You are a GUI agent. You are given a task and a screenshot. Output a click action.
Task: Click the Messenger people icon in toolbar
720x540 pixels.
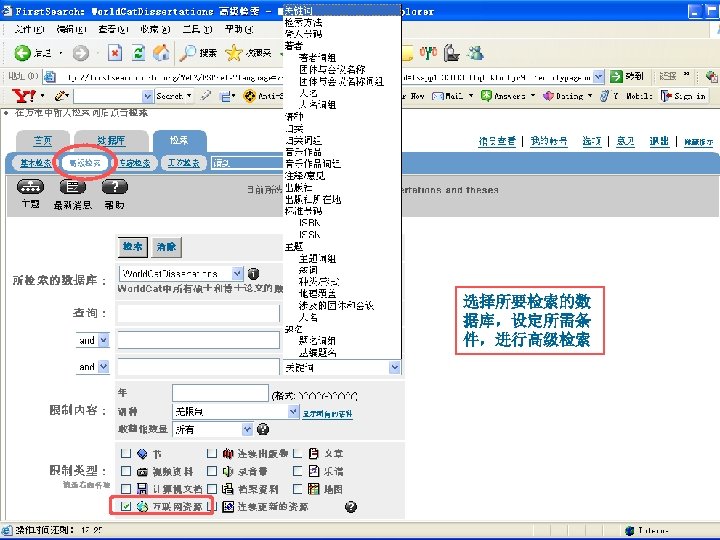pos(475,53)
